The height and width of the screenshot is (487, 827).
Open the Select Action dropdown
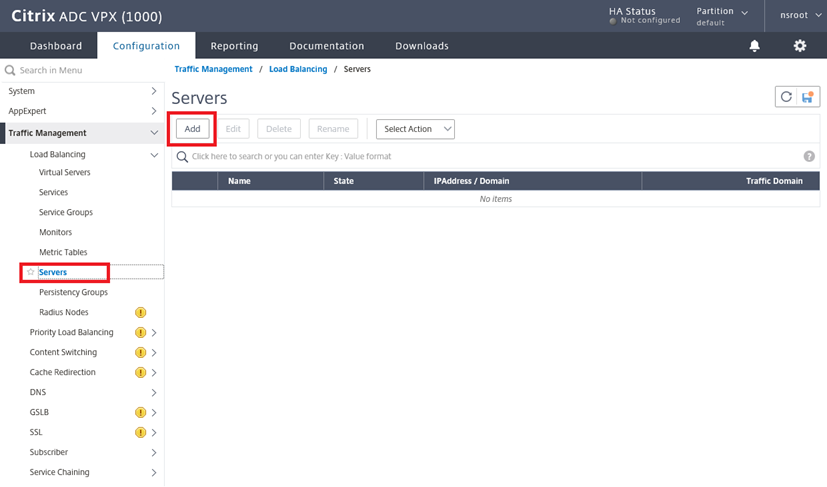pyautogui.click(x=415, y=129)
